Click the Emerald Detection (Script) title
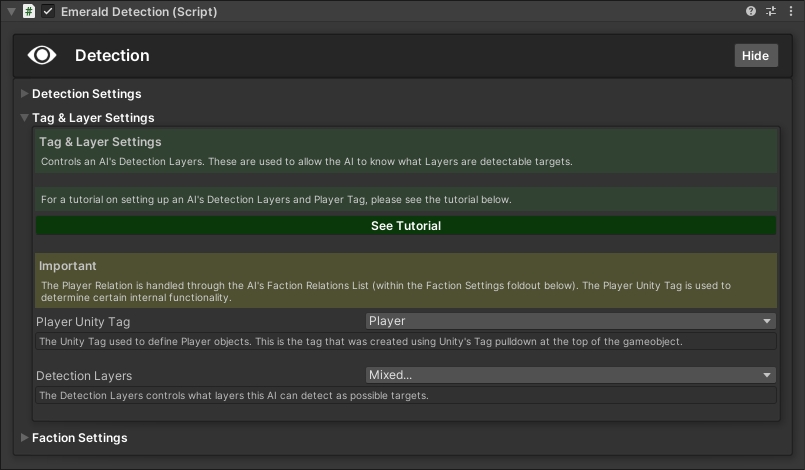This screenshot has width=805, height=470. pyautogui.click(x=139, y=12)
